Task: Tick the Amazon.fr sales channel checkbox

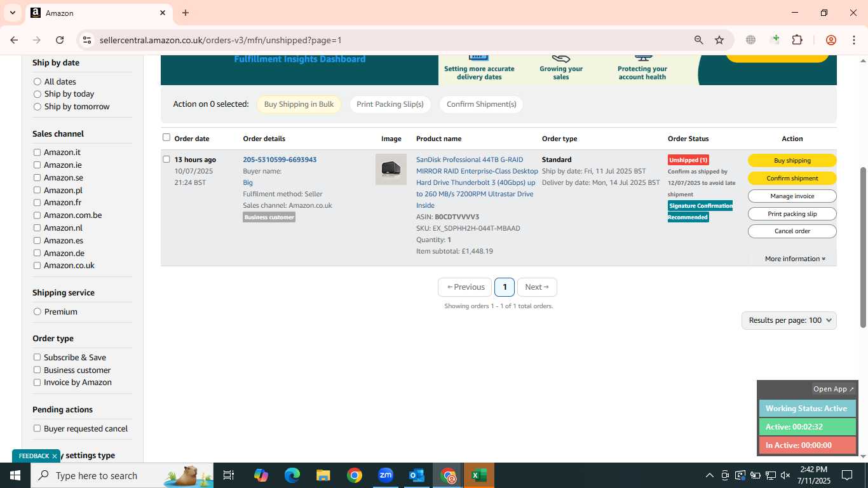Action: [37, 203]
